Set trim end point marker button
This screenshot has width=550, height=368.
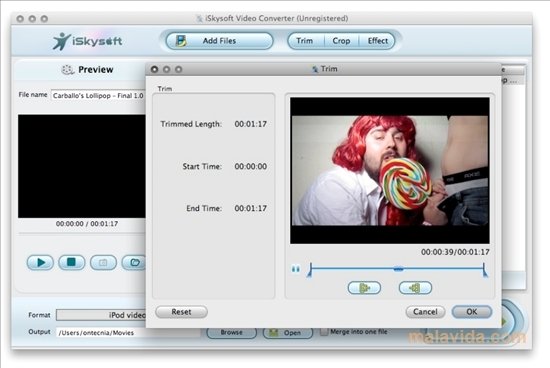tap(415, 288)
